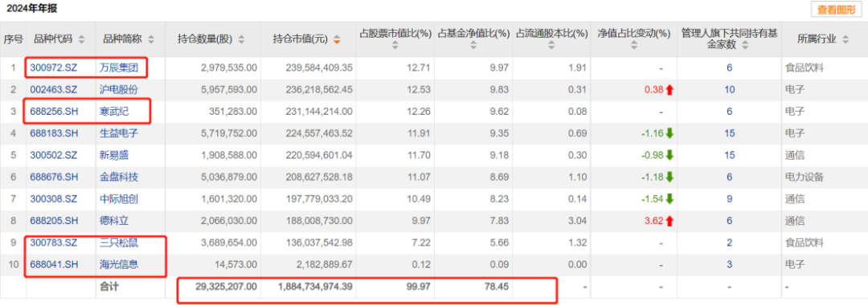Sort by 占流通股本比(%) column arrows
The width and height of the screenshot is (868, 305).
pyautogui.click(x=551, y=45)
